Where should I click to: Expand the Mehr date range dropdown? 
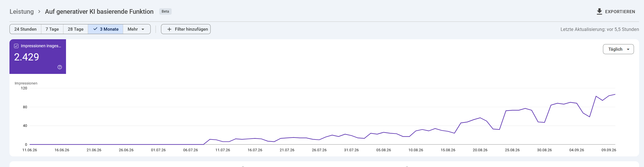click(137, 29)
